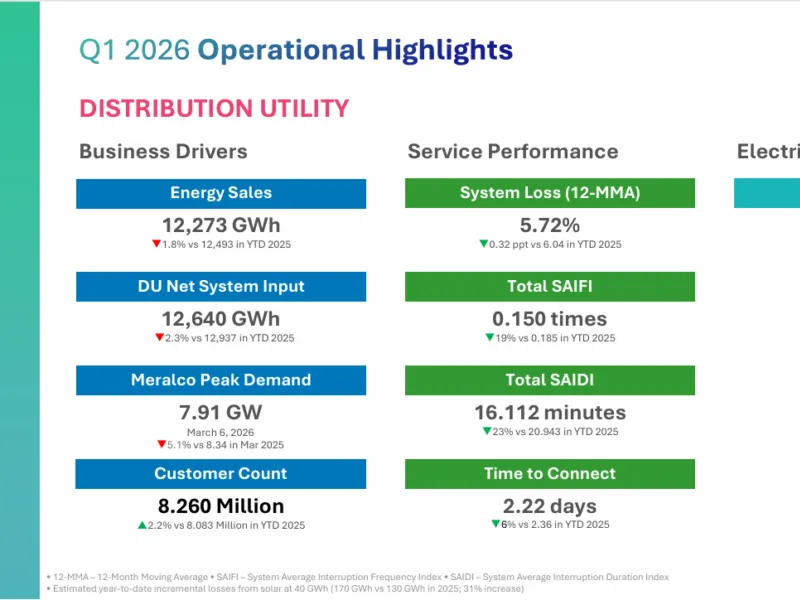
Task: Click '2.2% vs 8.083 Million in YTD 2025'
Action: coord(227,526)
